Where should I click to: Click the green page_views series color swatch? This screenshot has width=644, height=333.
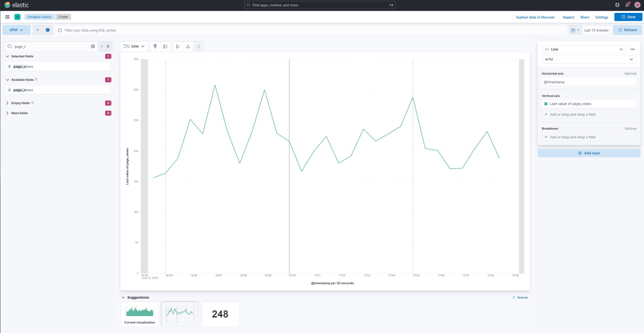click(x=546, y=104)
